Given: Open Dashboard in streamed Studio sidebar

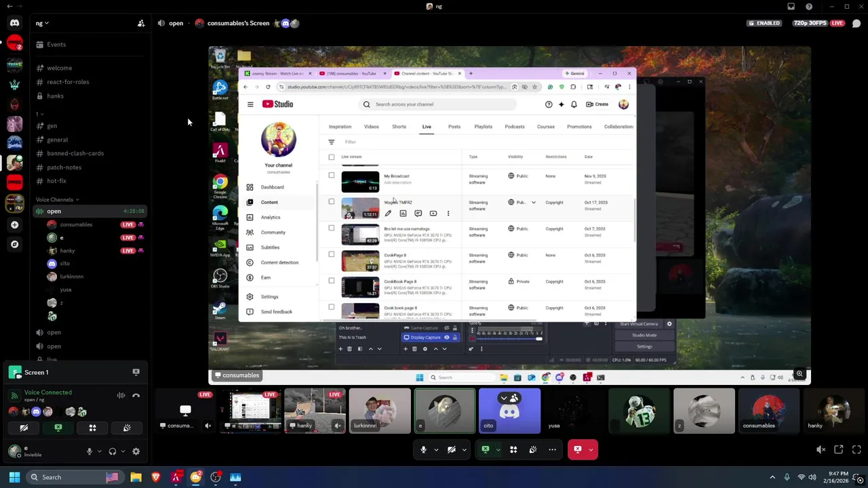Looking at the screenshot, I should click(272, 187).
